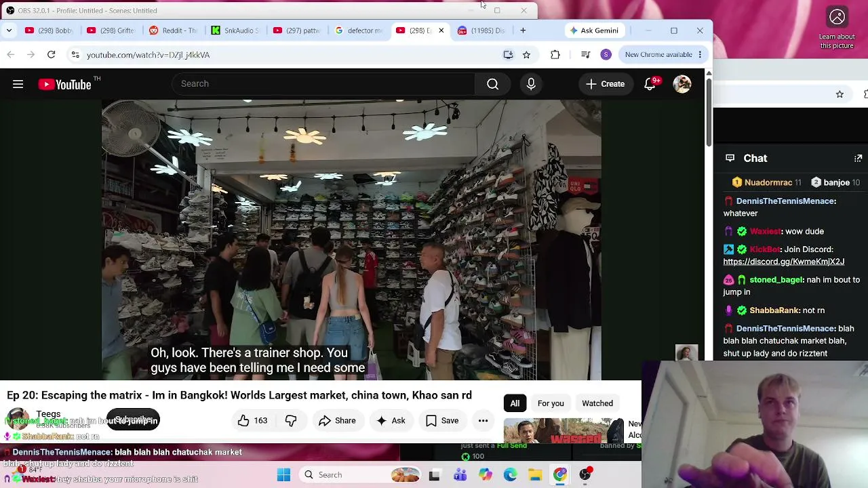Switch to the Bobby YouTube tab
Image resolution: width=868 pixels, height=488 pixels.
(49, 30)
